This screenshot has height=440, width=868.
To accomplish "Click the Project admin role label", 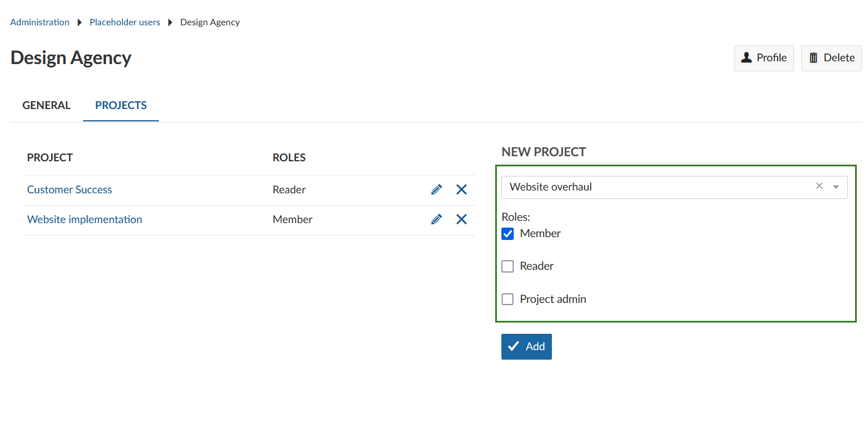I will [553, 300].
